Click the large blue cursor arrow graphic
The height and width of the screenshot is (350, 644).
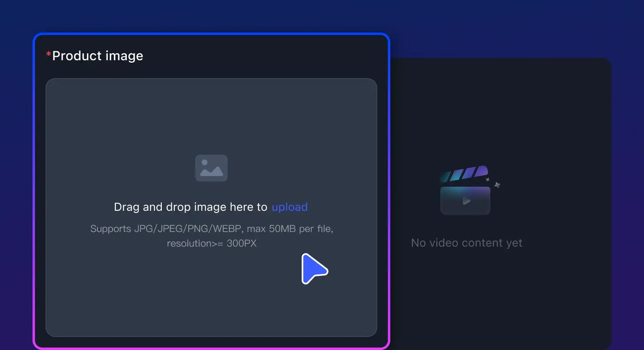313,269
